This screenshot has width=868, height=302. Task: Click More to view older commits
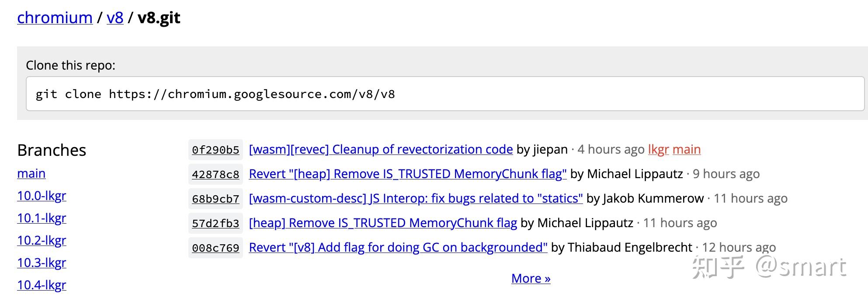[531, 278]
